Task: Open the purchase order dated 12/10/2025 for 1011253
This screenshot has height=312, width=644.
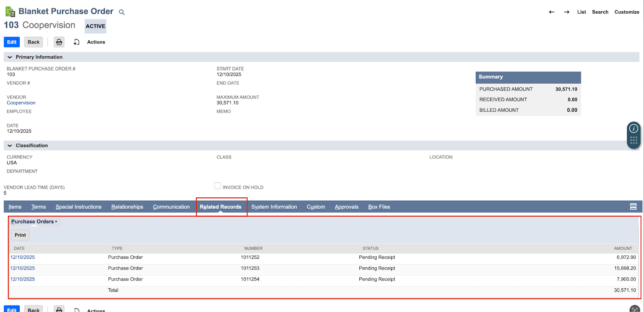Action: (x=23, y=268)
